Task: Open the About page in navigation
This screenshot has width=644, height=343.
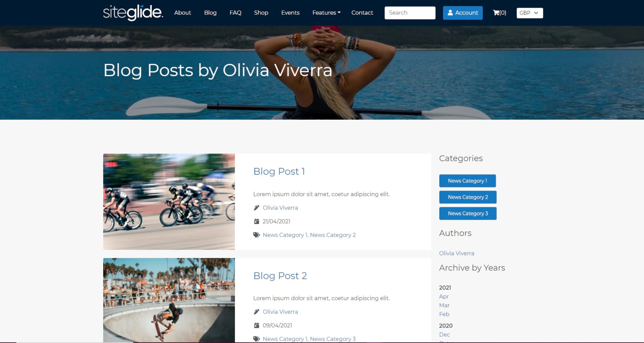Action: coord(182,13)
